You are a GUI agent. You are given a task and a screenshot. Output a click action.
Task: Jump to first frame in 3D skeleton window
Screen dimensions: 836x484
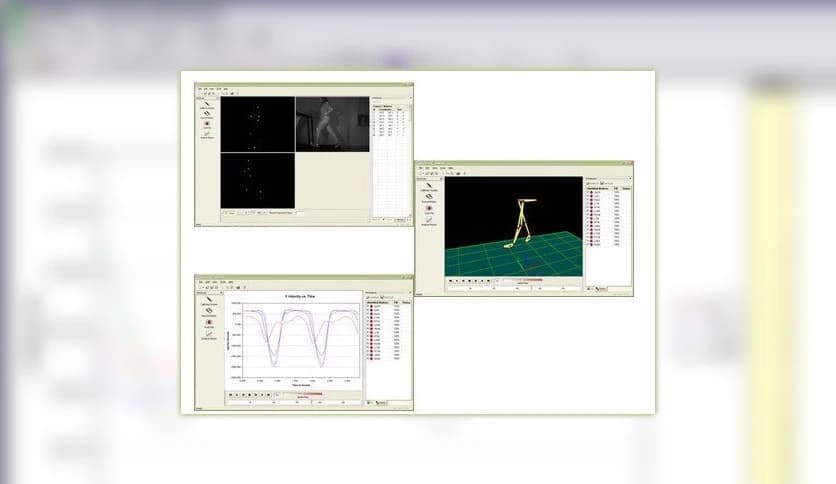(x=451, y=281)
